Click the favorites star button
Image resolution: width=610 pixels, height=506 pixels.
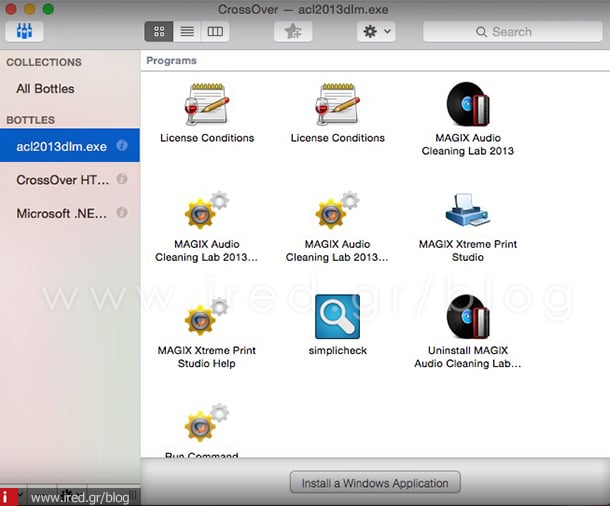[x=292, y=32]
